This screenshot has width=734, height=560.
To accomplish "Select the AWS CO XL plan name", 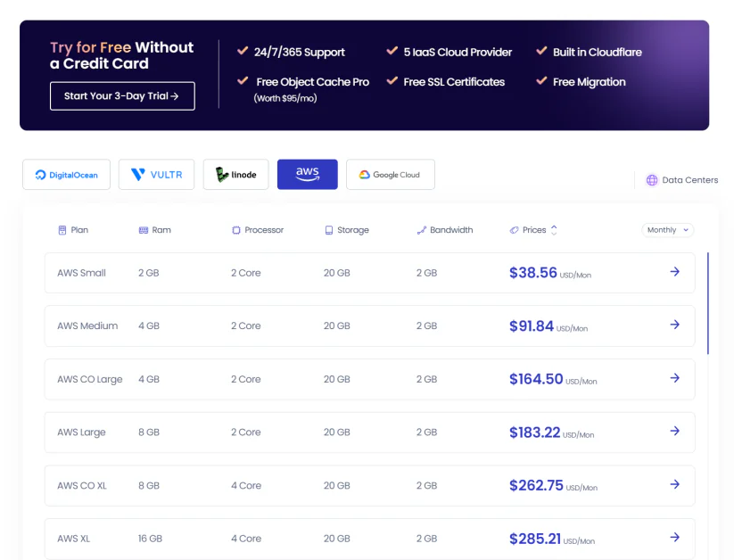I will pos(82,486).
